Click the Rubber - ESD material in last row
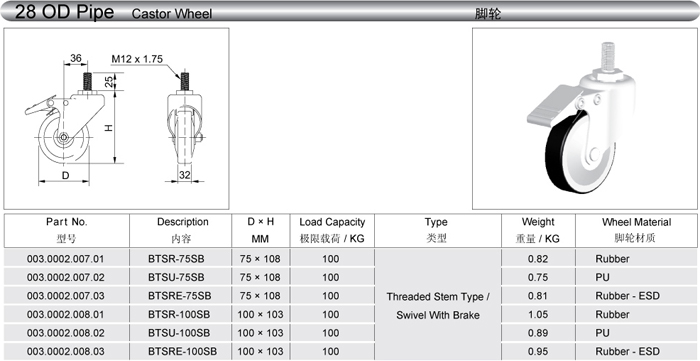 click(x=627, y=352)
